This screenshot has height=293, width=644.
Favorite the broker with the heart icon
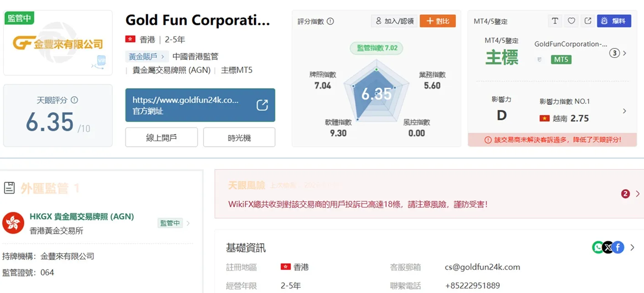[x=571, y=21]
